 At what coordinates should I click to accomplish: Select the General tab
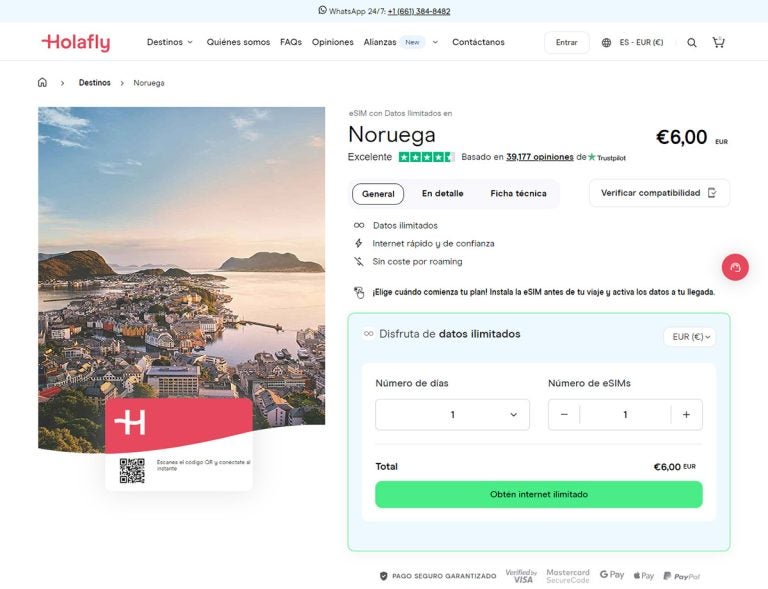tap(378, 194)
